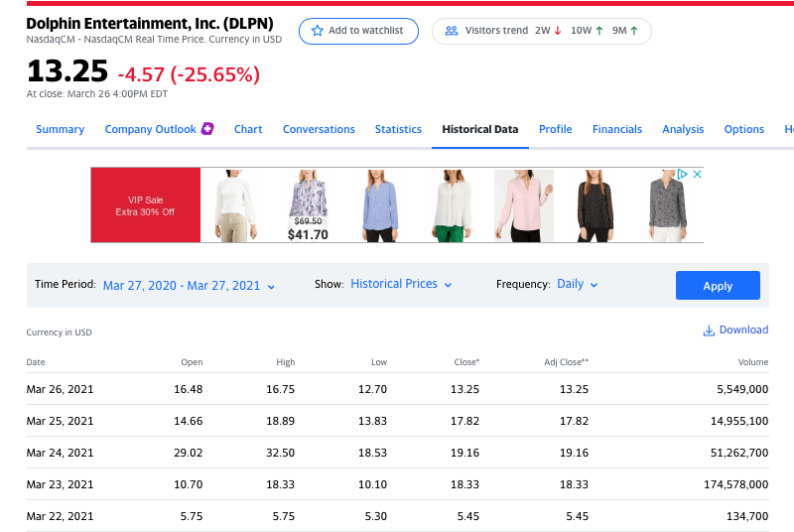This screenshot has height=532, width=794.
Task: Click the white blouse ad thumbnail
Action: 234,205
